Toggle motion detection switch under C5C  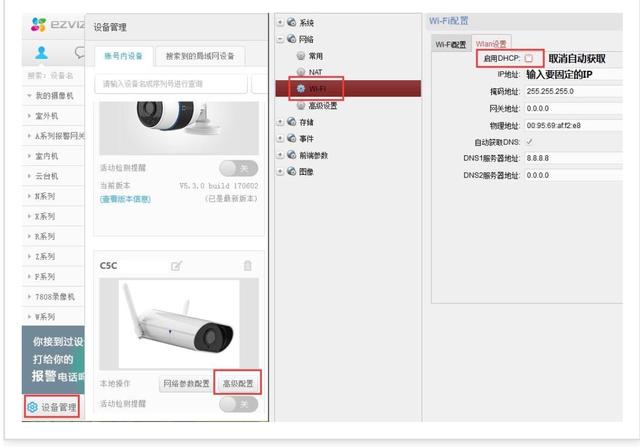239,404
